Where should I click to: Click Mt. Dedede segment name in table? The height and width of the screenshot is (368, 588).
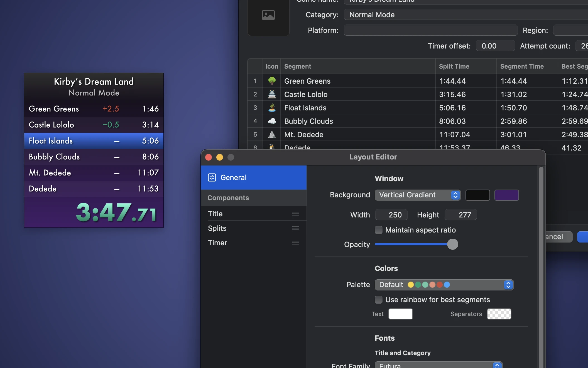pos(304,135)
